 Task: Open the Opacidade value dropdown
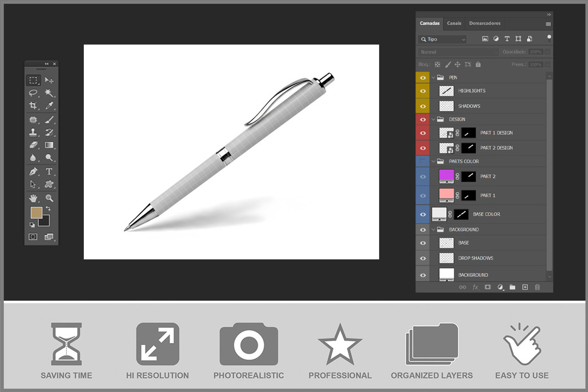(548, 52)
